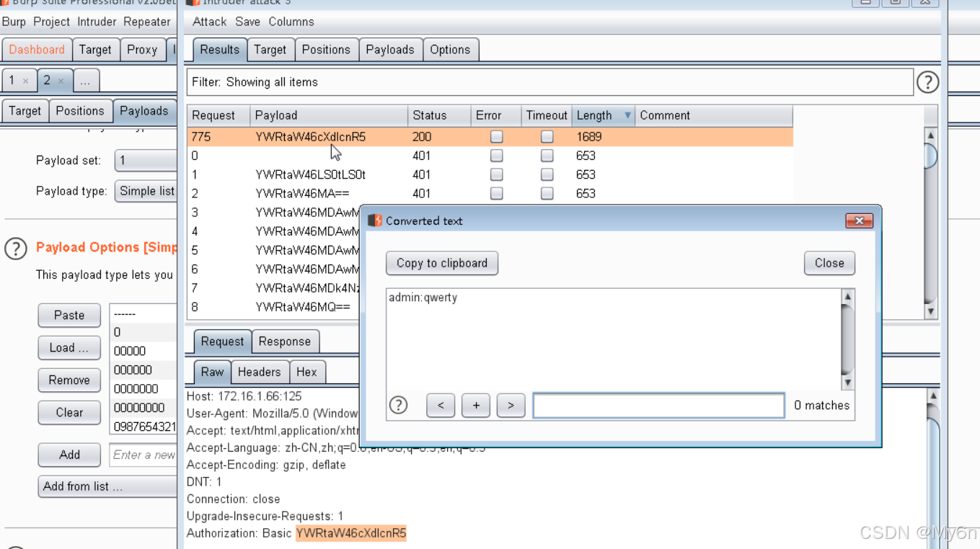Open Burp main Proxy tab
The height and width of the screenshot is (549, 980).
point(142,50)
